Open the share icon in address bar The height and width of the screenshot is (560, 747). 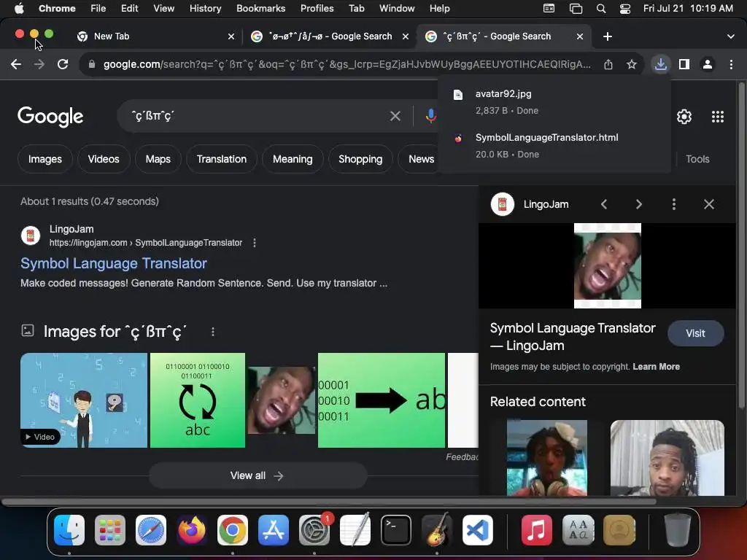(x=608, y=64)
